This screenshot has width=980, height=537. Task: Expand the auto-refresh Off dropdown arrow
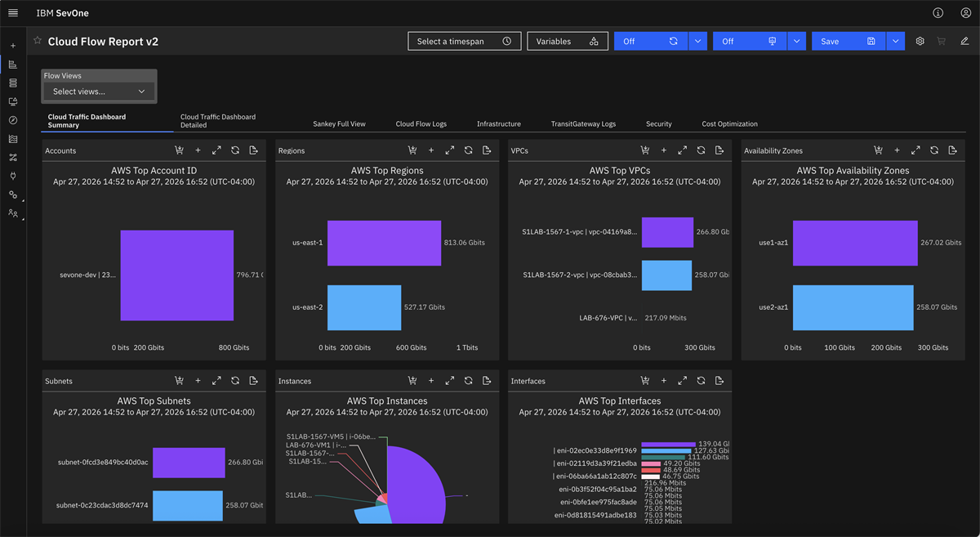pos(697,41)
